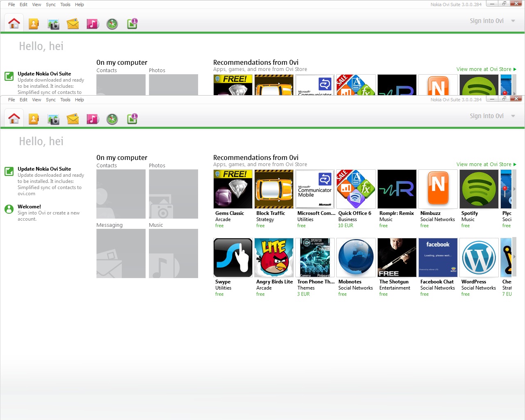
Task: Open Maps compass icon in front window toolbar
Action: coord(112,119)
